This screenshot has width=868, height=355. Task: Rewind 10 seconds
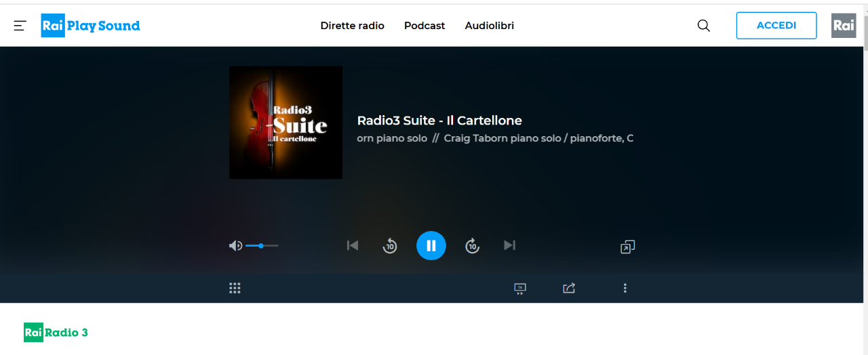[x=390, y=246]
